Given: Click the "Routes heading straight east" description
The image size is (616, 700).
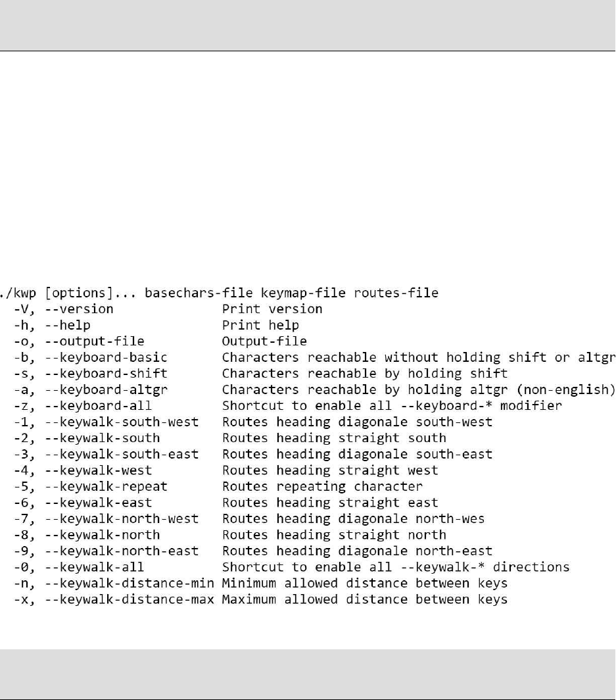Looking at the screenshot, I should (330, 503).
